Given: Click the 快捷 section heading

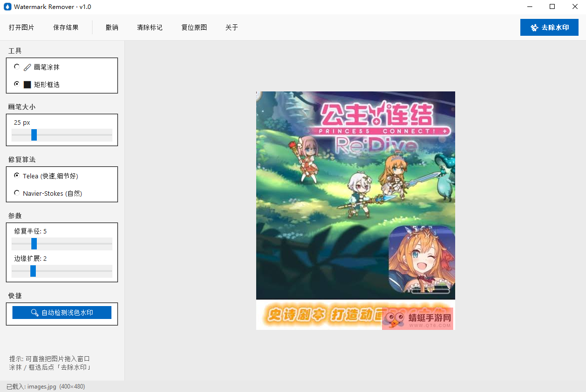Looking at the screenshot, I should point(15,296).
